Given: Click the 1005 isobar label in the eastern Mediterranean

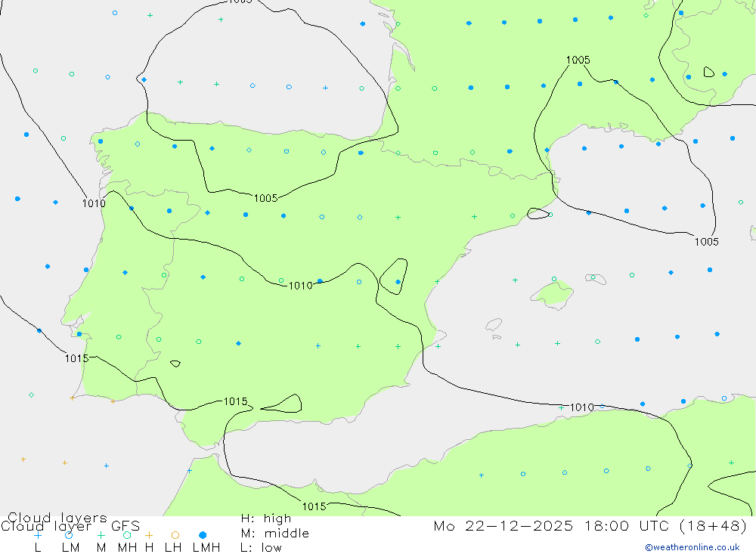Looking at the screenshot, I should (x=706, y=242).
